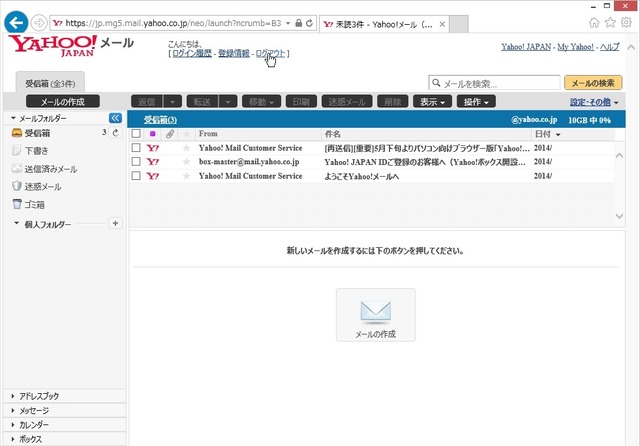Screen dimensions: 640x446
Task: Tick checkbox for ようこそYahoo!メールへ message
Action: (x=136, y=176)
